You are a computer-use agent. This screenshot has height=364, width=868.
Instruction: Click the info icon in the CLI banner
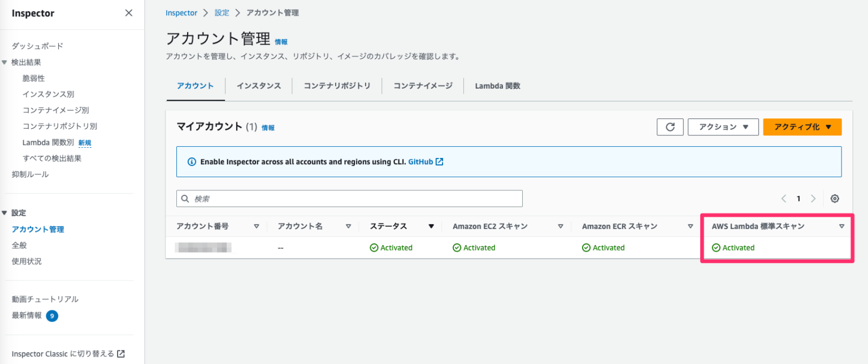click(x=192, y=161)
